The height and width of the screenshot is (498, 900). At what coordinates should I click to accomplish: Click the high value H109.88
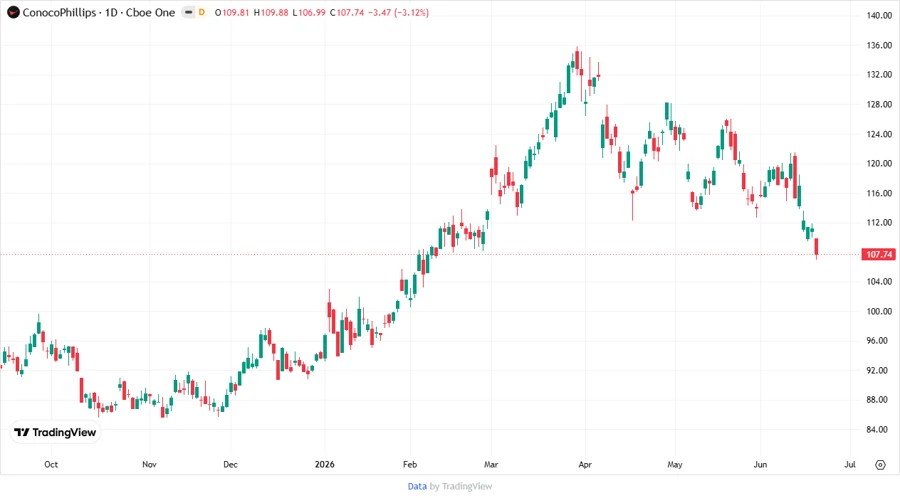[x=271, y=13]
